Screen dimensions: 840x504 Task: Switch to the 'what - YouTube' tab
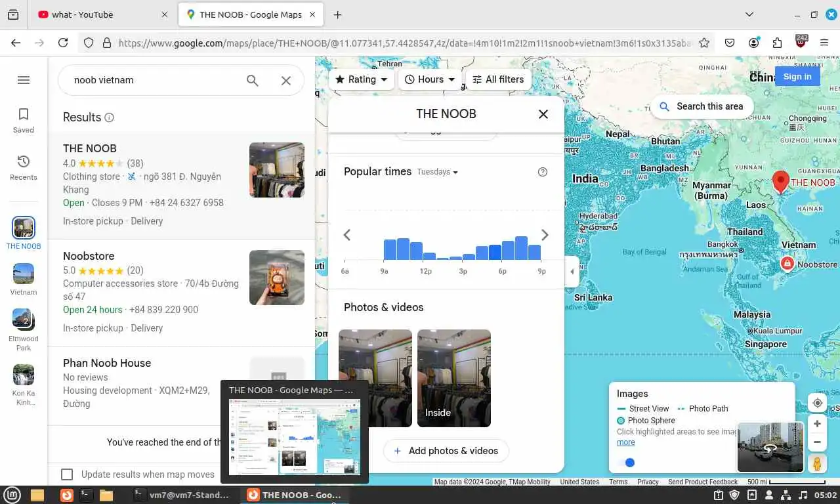click(x=102, y=14)
